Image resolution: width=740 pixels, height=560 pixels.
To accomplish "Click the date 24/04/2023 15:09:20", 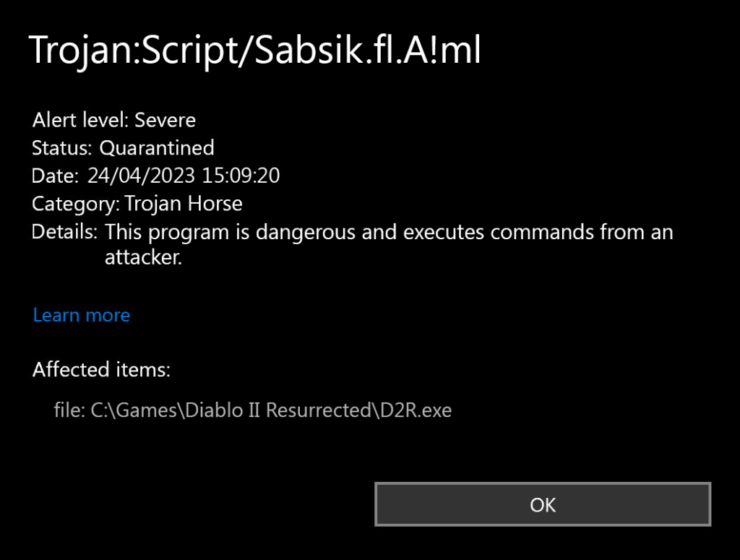I will tap(184, 176).
